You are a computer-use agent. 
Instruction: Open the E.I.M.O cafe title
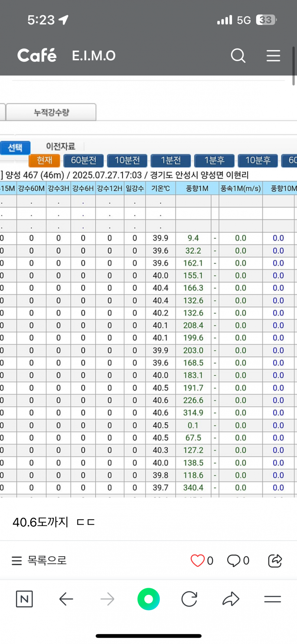pos(94,56)
